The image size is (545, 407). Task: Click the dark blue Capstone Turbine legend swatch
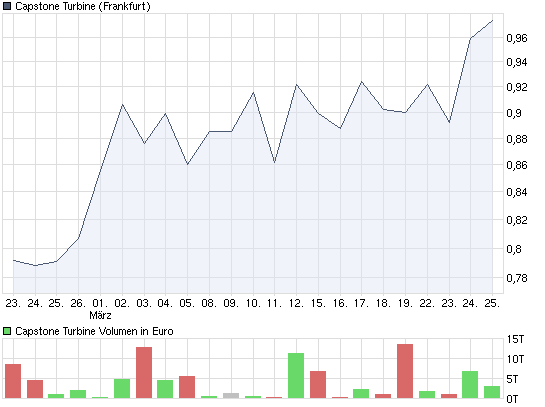(x=7, y=6)
